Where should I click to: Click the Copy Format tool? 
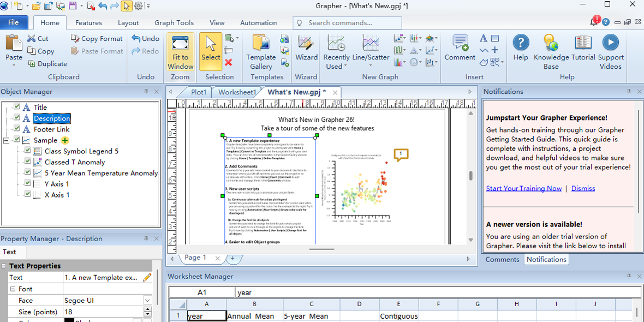tap(97, 39)
